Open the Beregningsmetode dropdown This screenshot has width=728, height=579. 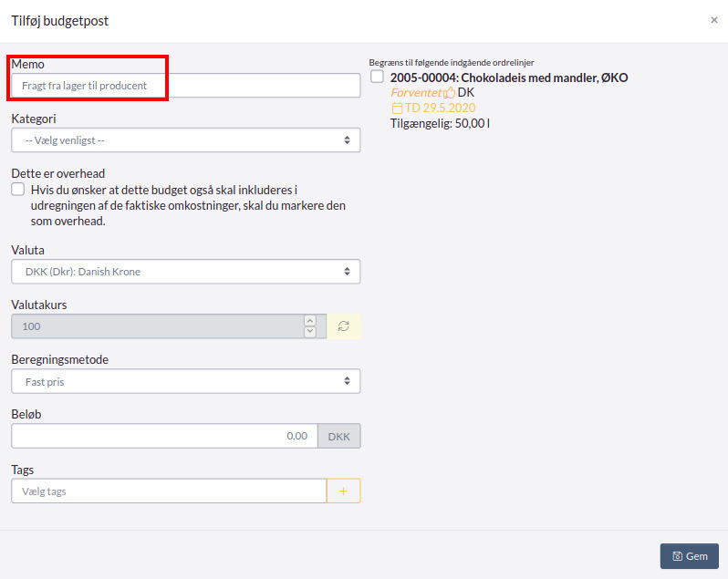(185, 382)
